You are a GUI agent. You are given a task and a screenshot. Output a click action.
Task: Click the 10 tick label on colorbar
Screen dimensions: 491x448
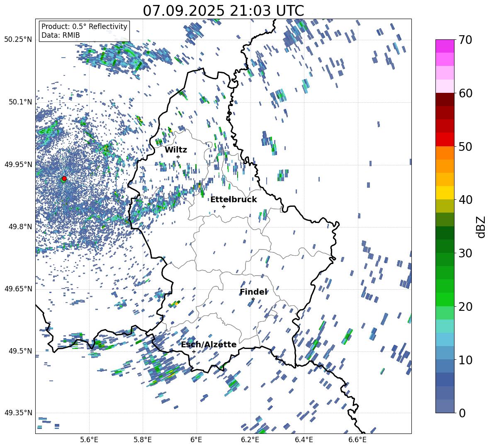pos(465,360)
